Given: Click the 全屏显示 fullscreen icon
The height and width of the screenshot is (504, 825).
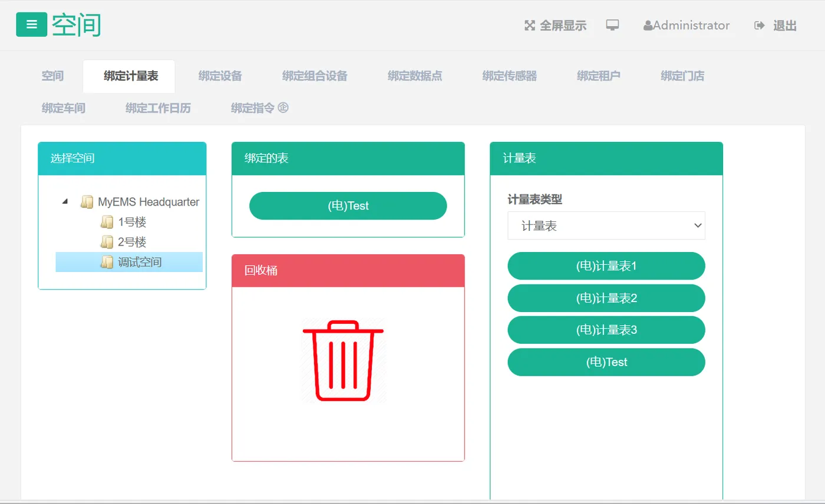Looking at the screenshot, I should (x=529, y=25).
